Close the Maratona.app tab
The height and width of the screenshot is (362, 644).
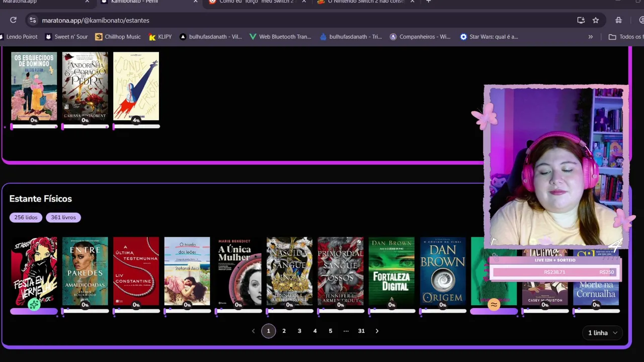coord(87,2)
